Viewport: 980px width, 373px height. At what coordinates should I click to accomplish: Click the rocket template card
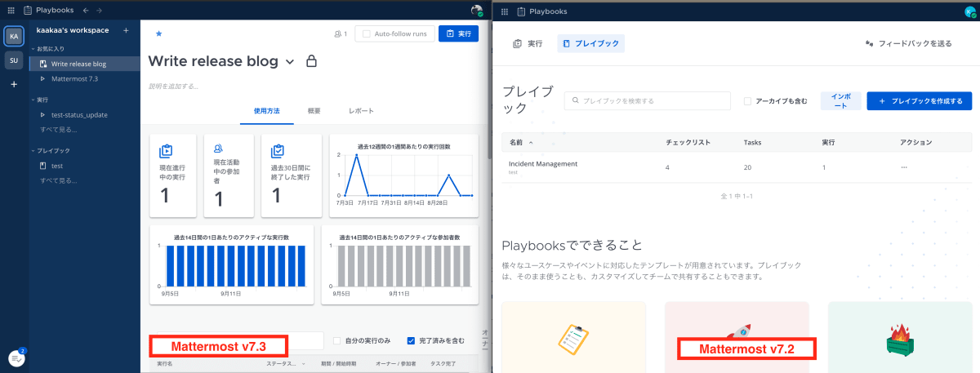(x=737, y=337)
